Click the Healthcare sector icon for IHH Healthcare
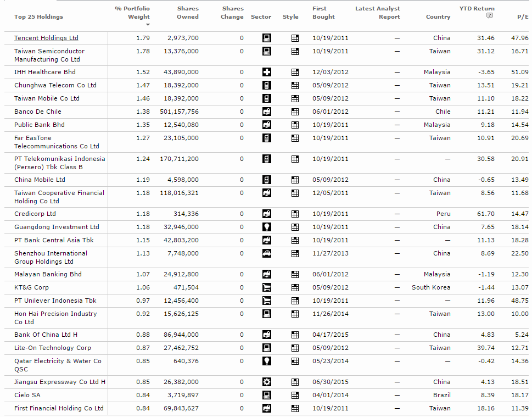 (x=266, y=72)
